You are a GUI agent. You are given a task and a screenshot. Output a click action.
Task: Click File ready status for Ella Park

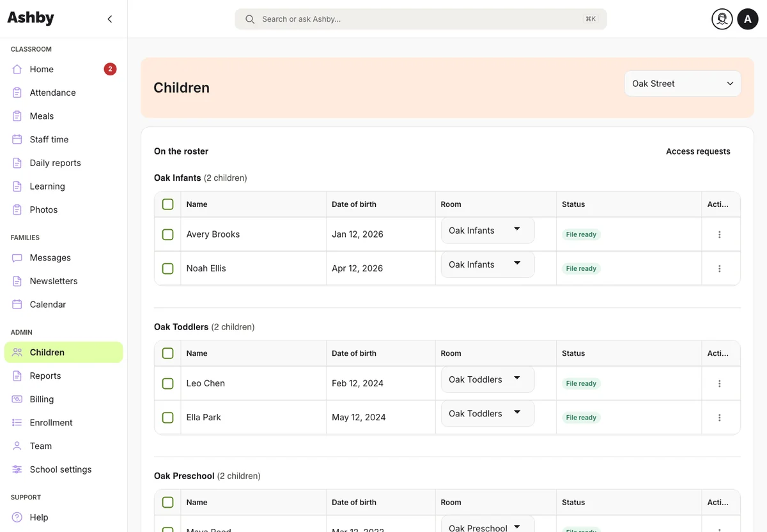click(x=581, y=418)
